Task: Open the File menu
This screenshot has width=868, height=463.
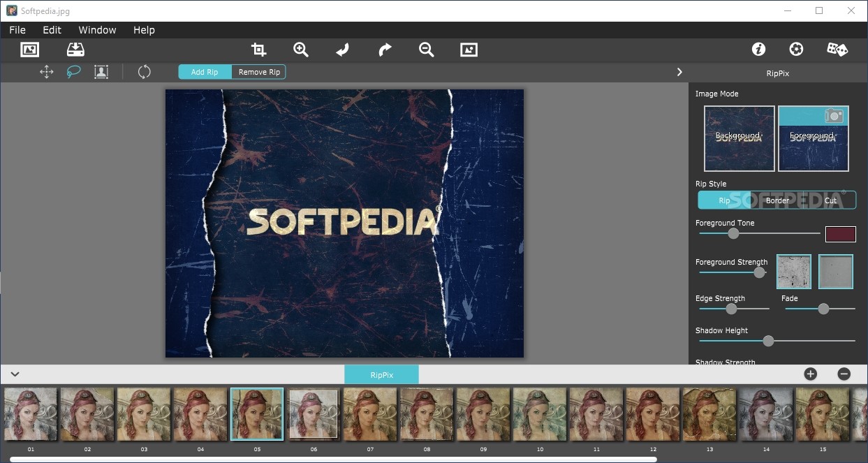Action: coord(17,30)
